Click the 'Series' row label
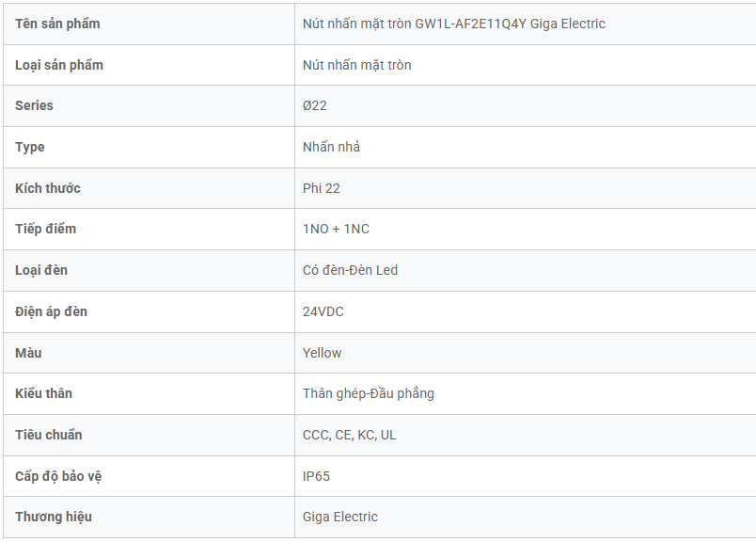 click(34, 105)
